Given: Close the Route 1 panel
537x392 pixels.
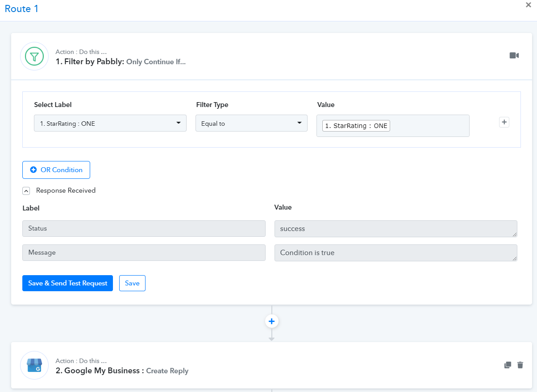Looking at the screenshot, I should tap(529, 5).
